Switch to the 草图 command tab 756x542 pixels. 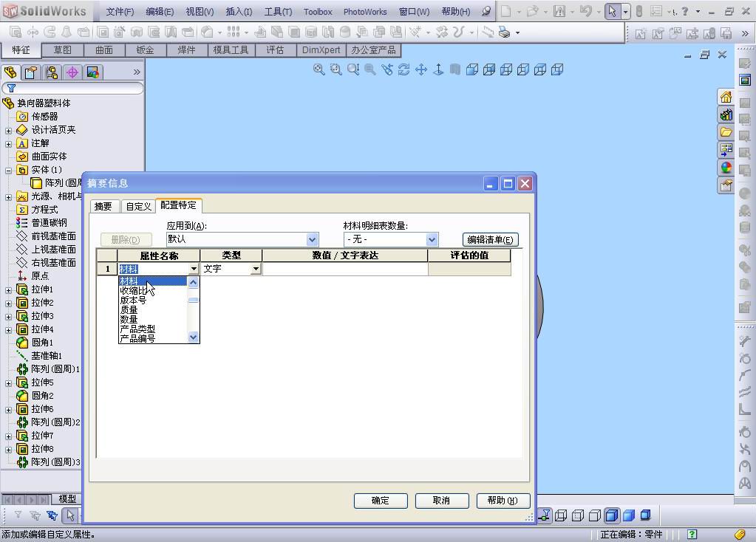click(63, 50)
